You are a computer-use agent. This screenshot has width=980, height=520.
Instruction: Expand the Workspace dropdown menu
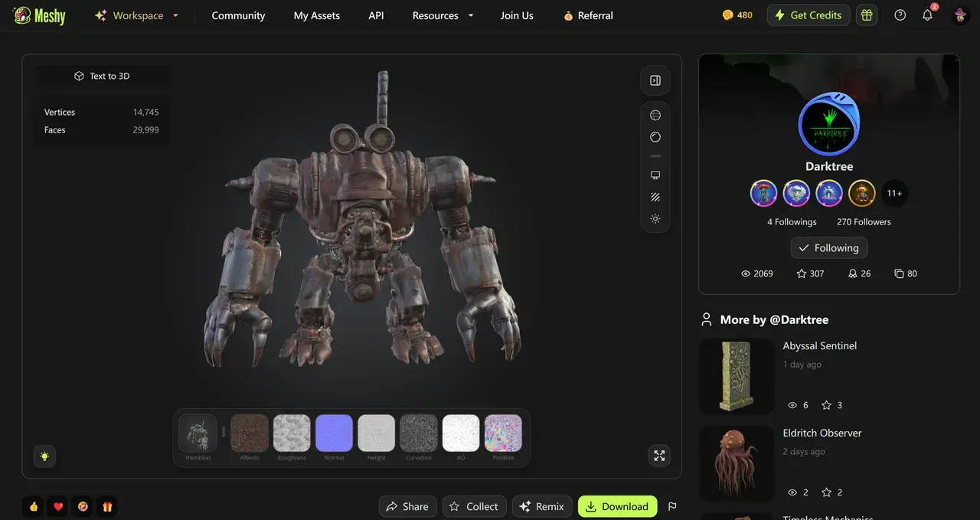[137, 15]
